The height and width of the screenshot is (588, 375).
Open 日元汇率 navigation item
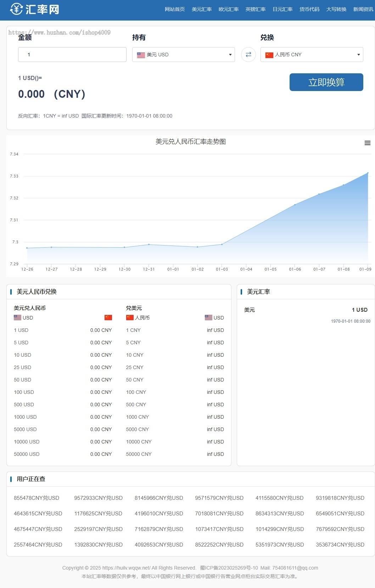click(282, 9)
